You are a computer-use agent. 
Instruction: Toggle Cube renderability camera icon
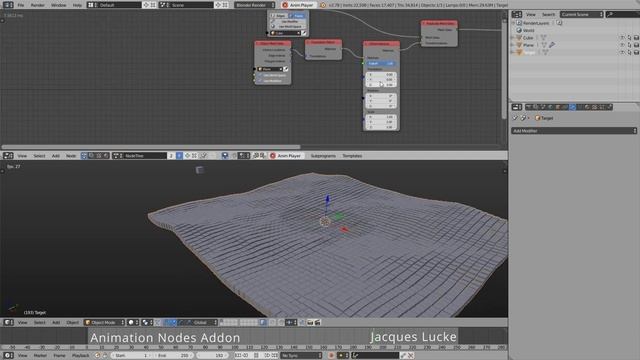click(636, 38)
